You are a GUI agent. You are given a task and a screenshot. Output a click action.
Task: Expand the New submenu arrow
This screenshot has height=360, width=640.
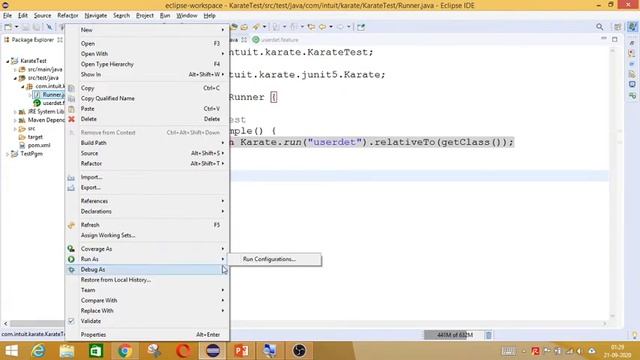pyautogui.click(x=223, y=30)
